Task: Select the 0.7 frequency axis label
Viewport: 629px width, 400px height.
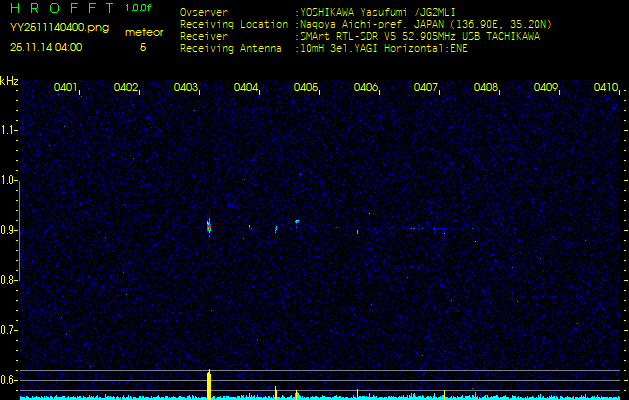Action: click(x=9, y=330)
